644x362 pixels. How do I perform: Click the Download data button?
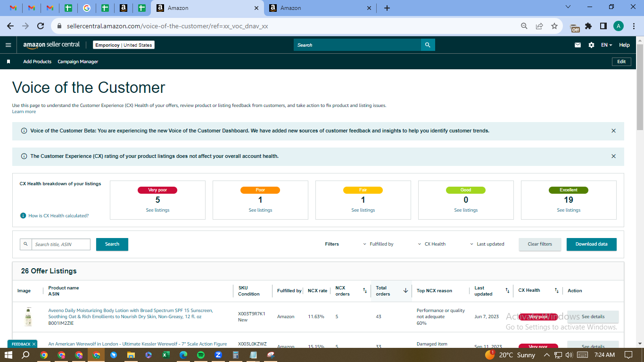(x=591, y=244)
